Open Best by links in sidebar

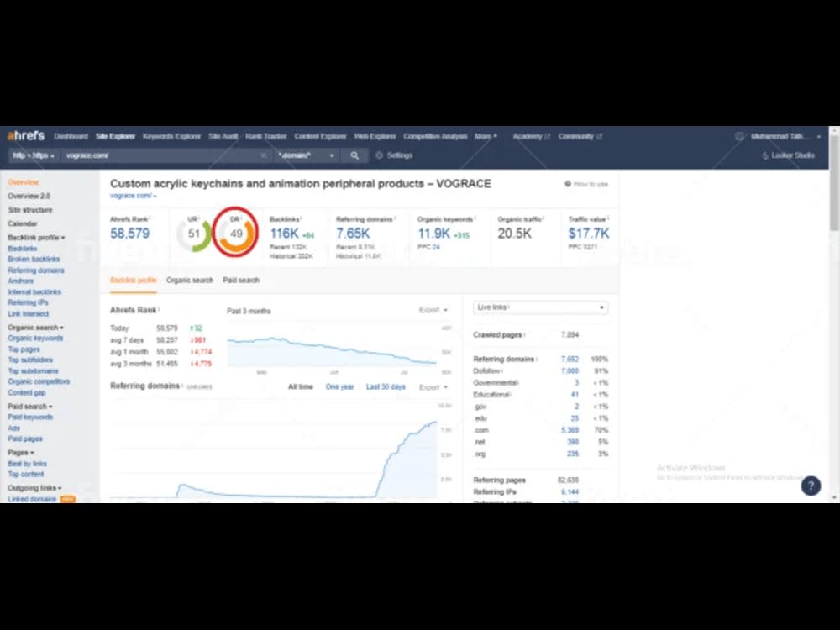click(28, 464)
